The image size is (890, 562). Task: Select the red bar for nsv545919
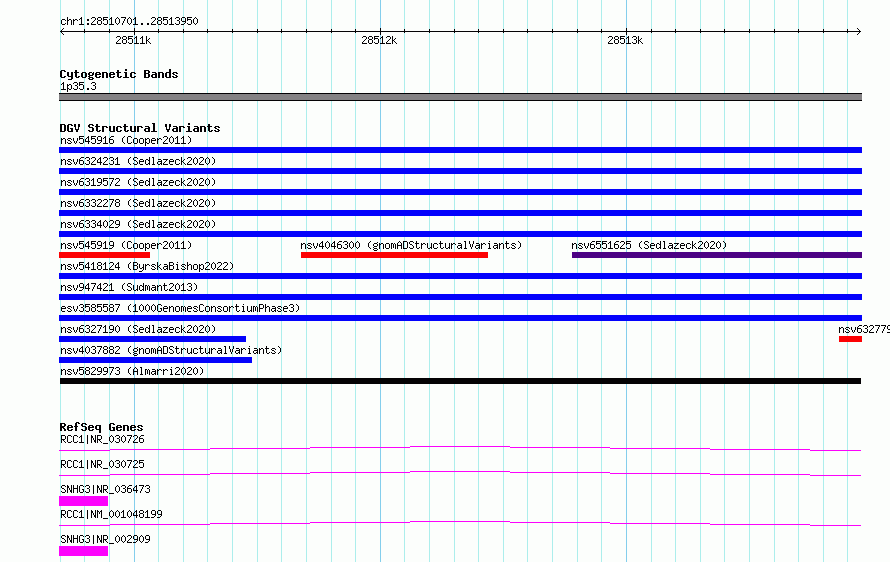[x=104, y=255]
